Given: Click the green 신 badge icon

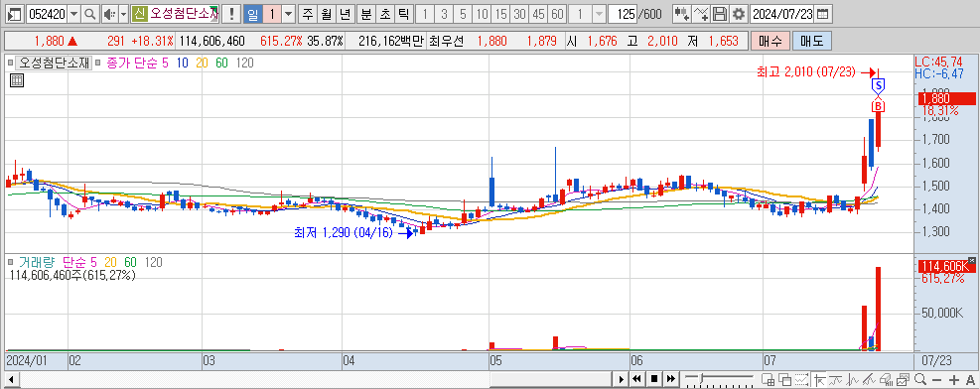Looking at the screenshot, I should click(x=139, y=14).
